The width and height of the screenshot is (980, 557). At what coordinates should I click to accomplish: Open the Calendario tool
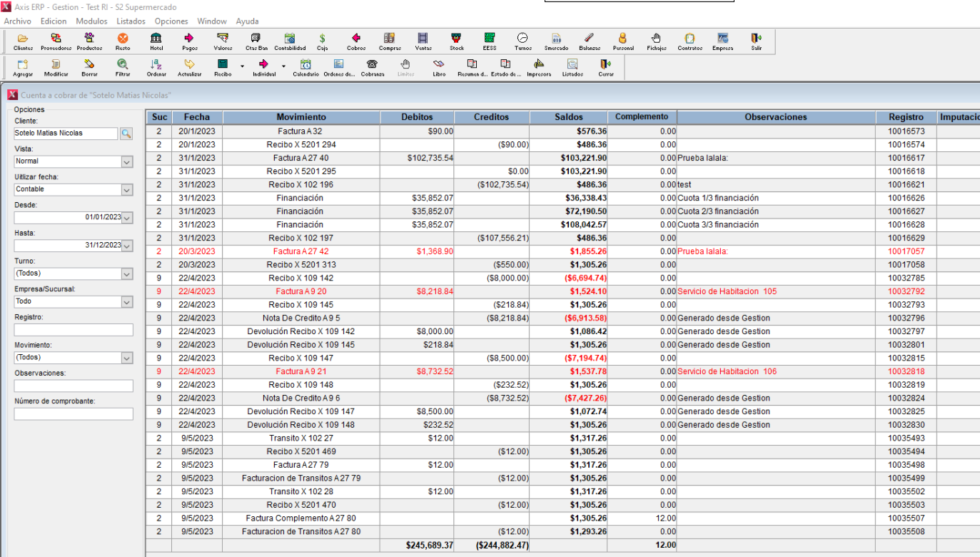305,67
